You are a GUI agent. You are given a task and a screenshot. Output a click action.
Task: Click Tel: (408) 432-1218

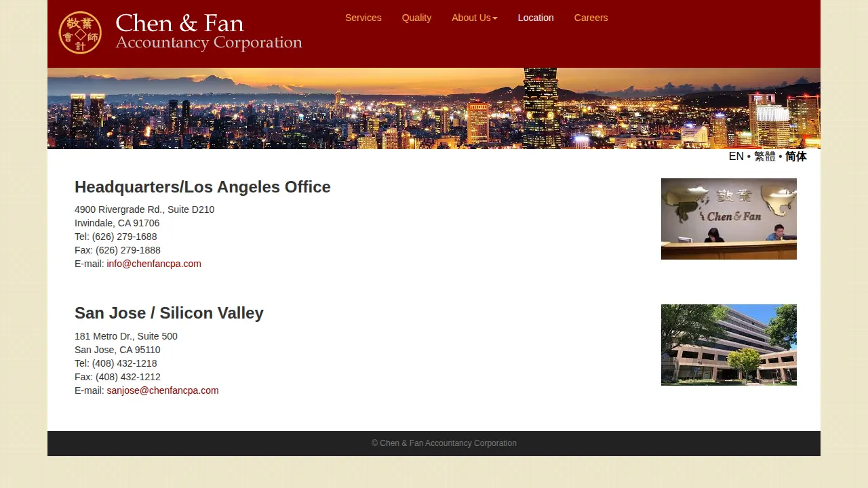(x=116, y=363)
